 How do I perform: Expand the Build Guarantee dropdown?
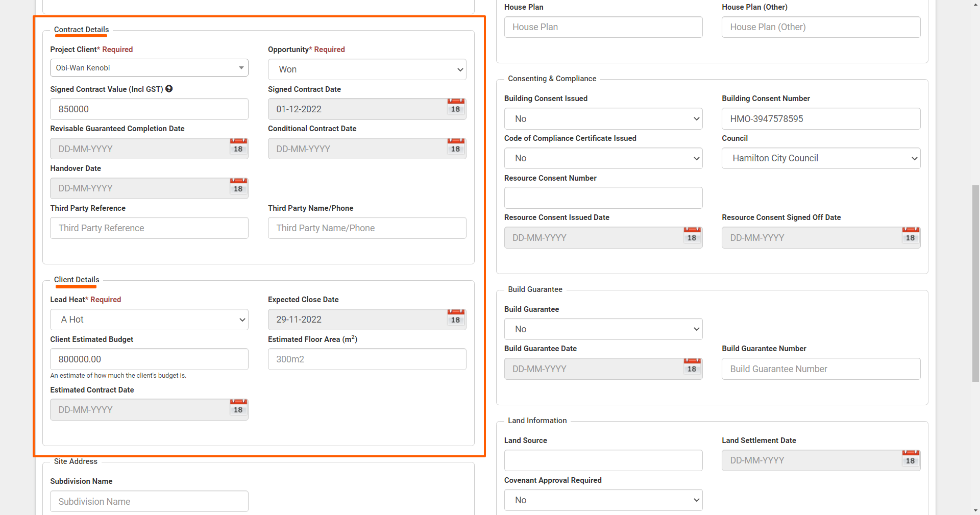coord(603,329)
